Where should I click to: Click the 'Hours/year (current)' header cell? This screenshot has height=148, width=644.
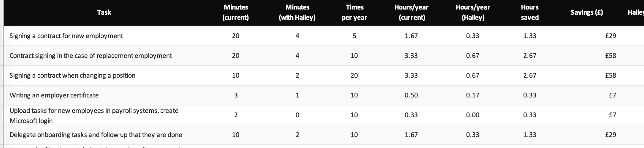(411, 12)
